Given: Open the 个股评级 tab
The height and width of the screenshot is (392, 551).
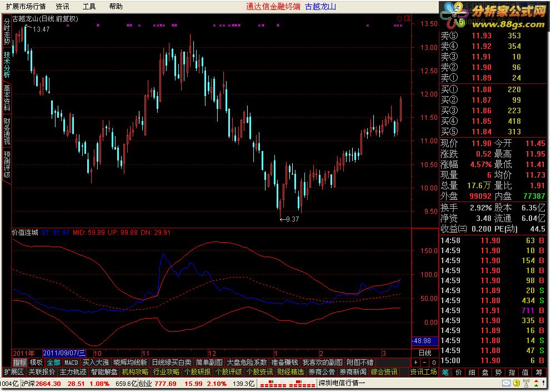Looking at the screenshot, I should 228,372.
